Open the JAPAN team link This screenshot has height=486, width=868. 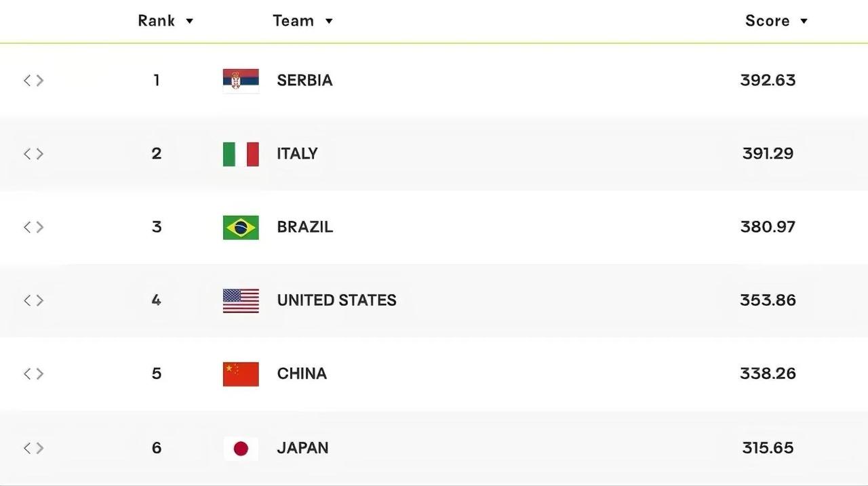pyautogui.click(x=302, y=447)
